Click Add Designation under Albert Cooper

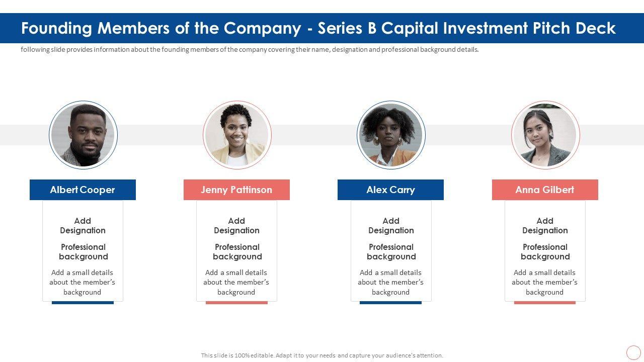(x=83, y=226)
